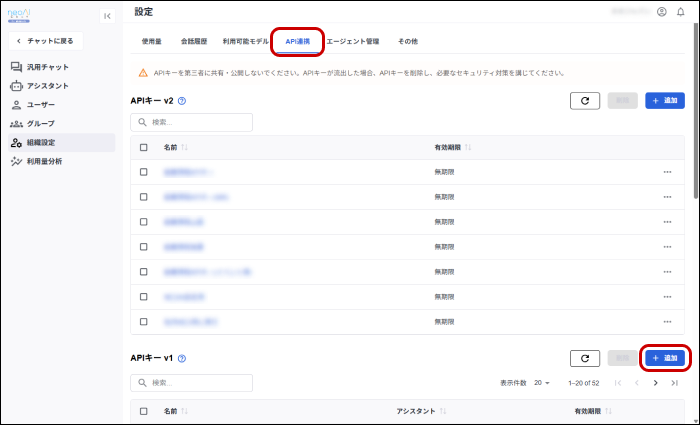Open the notifications bell
700x425 pixels.
(x=680, y=12)
